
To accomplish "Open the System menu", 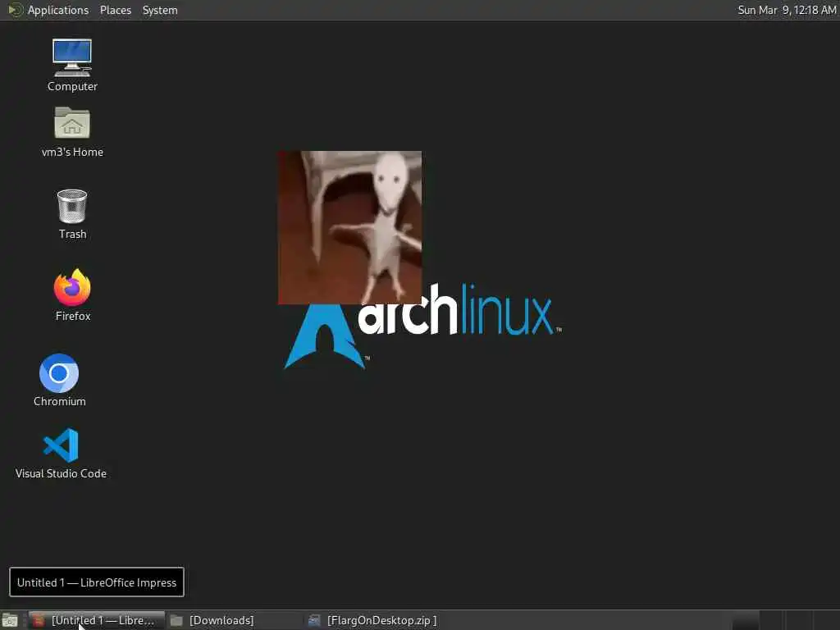I will click(x=160, y=10).
